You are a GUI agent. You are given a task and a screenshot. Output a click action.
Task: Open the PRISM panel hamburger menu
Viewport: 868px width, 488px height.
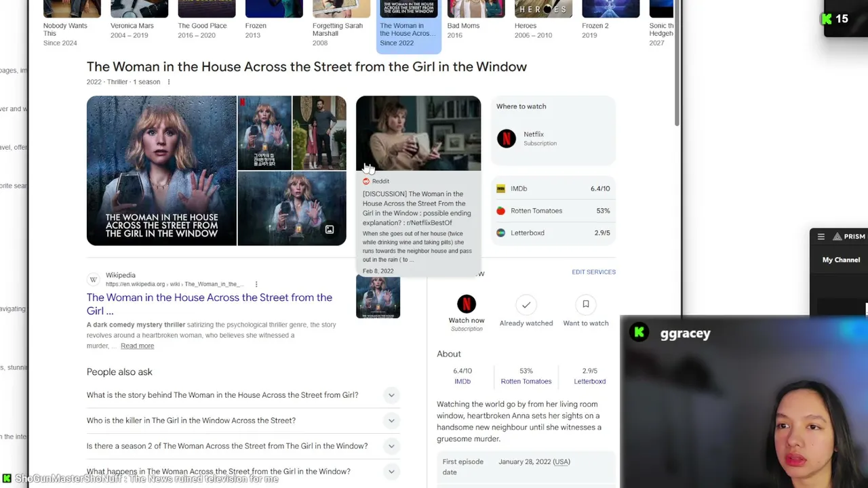pos(821,237)
